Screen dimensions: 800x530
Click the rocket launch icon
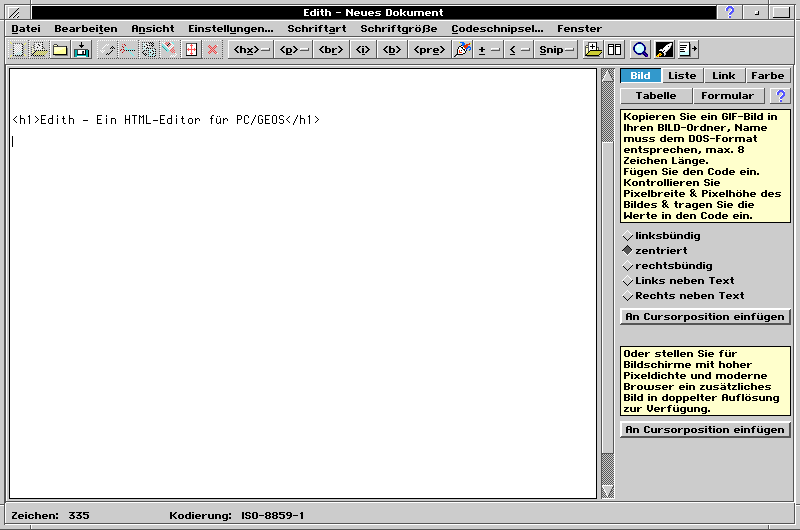pyautogui.click(x=664, y=49)
